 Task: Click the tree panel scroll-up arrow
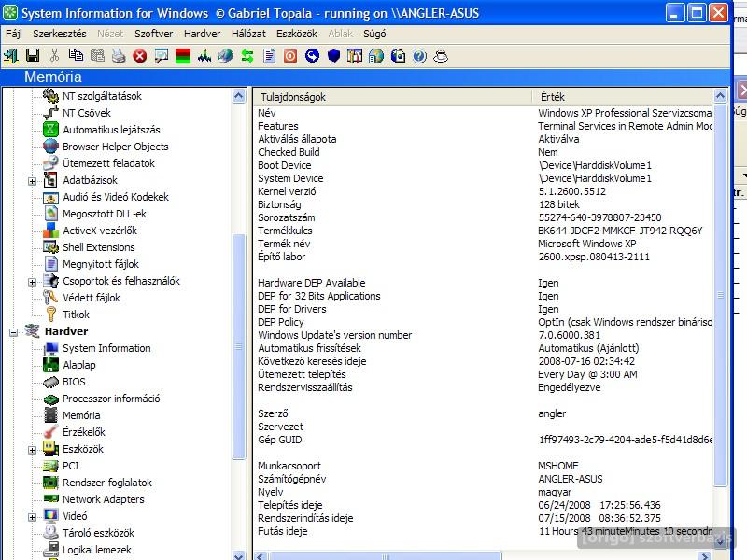239,96
